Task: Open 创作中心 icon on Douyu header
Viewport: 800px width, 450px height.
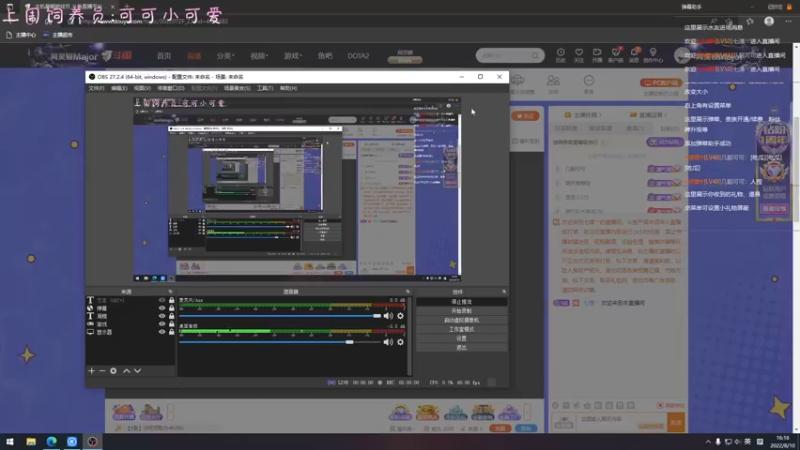Action: 653,55
